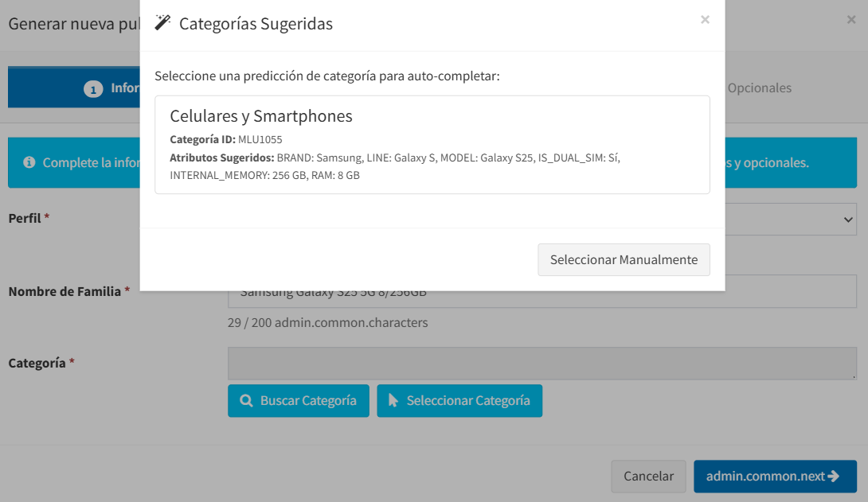This screenshot has height=502, width=868.
Task: Click the magnifier icon on Buscar Categoría
Action: pos(247,401)
